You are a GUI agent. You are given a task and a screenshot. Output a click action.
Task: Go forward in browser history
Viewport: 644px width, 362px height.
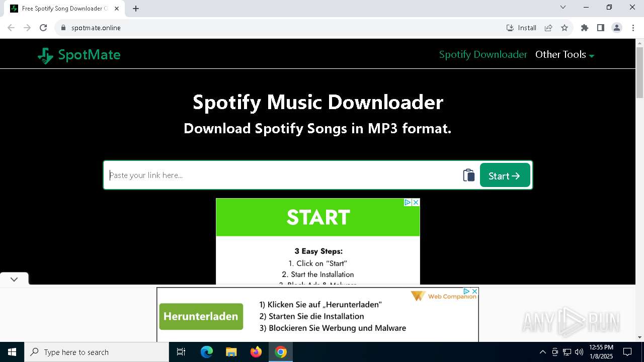tap(27, 28)
